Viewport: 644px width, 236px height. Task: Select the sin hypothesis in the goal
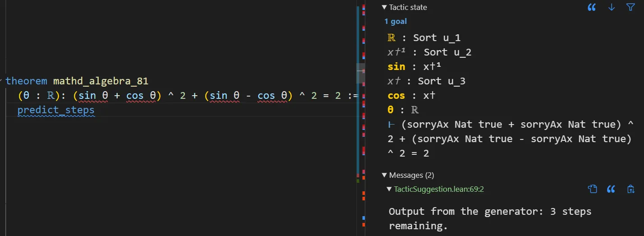pyautogui.click(x=396, y=67)
